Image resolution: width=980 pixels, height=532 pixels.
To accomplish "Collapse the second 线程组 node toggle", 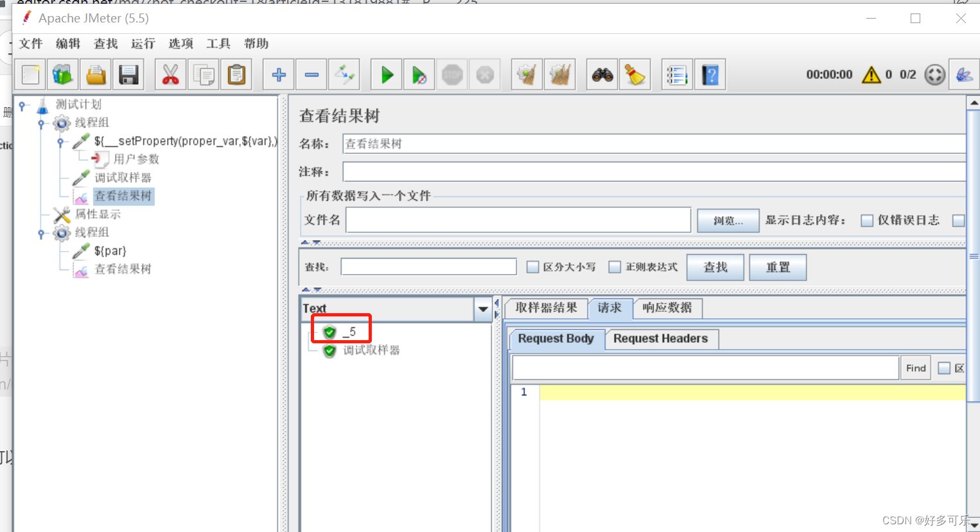I will pyautogui.click(x=41, y=234).
